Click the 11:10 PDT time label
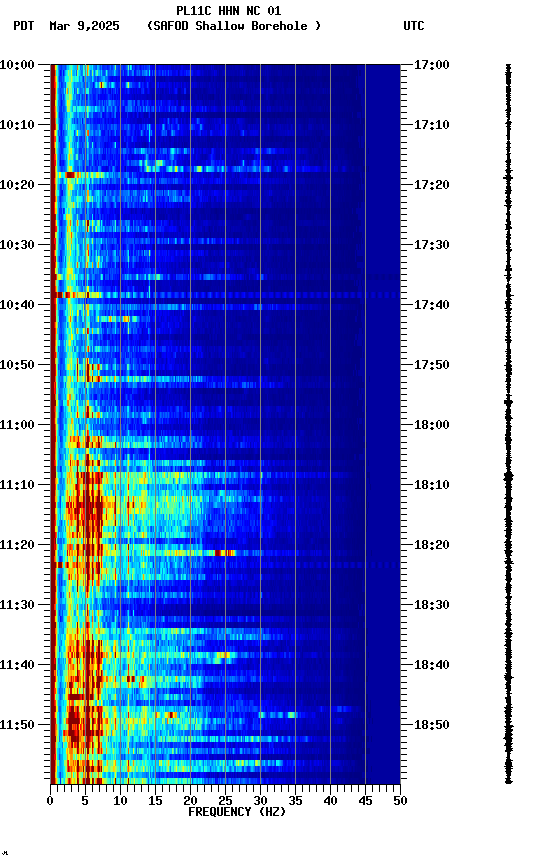The width and height of the screenshot is (552, 864). pos(17,485)
